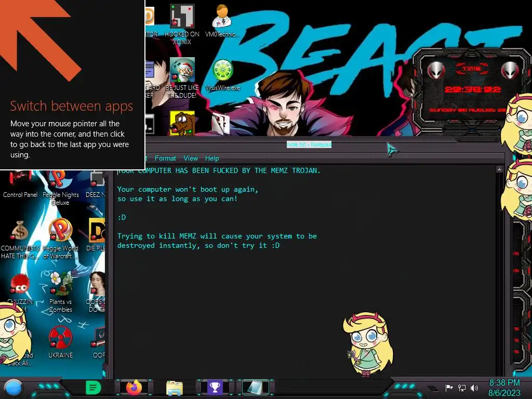Click the ':D' line in Notepad
This screenshot has height=399, width=532.
pyautogui.click(x=122, y=217)
